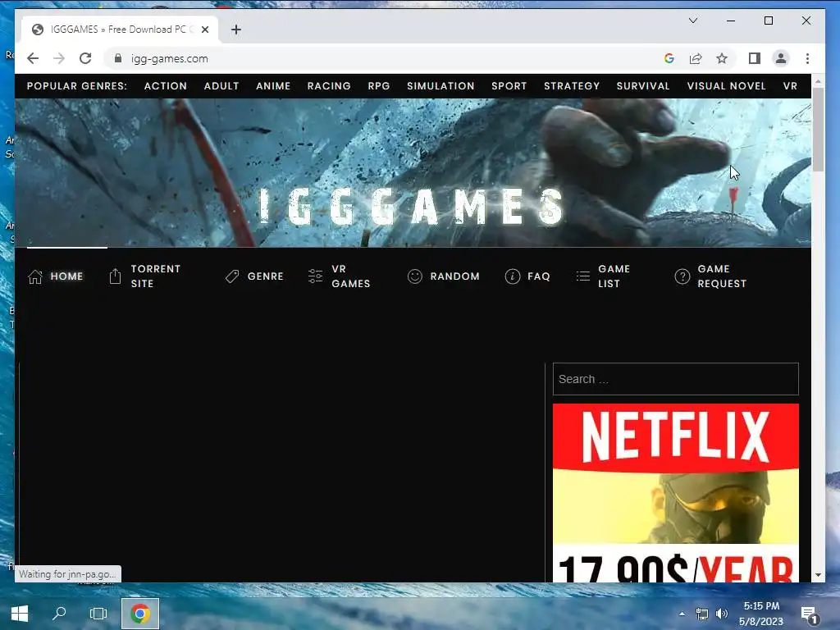Go back to the previous page
840x630 pixels.
33,58
